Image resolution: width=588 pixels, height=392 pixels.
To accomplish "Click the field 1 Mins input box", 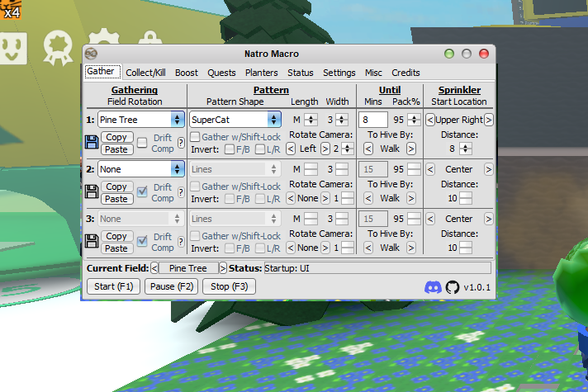I will pyautogui.click(x=373, y=120).
